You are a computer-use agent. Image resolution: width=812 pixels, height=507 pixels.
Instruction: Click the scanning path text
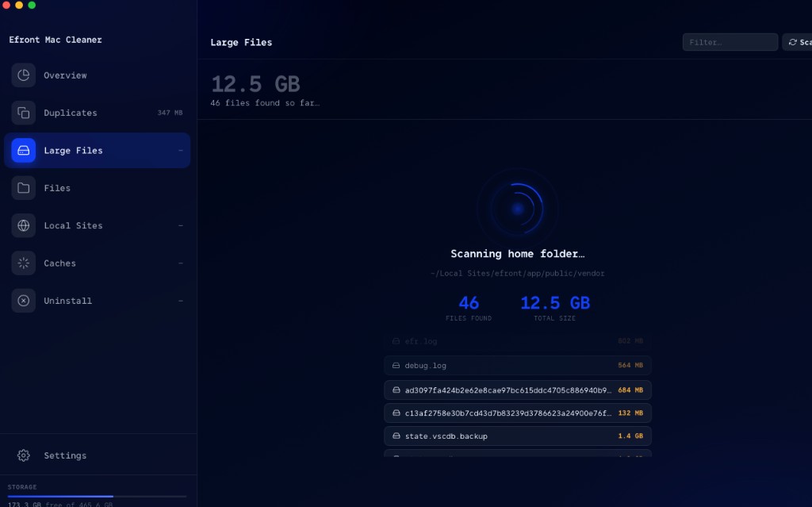click(x=517, y=273)
